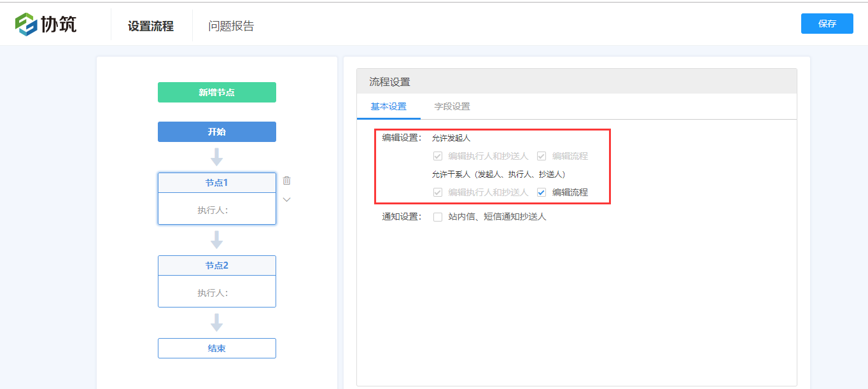Select the 开始 node
The image size is (868, 389).
[x=217, y=132]
